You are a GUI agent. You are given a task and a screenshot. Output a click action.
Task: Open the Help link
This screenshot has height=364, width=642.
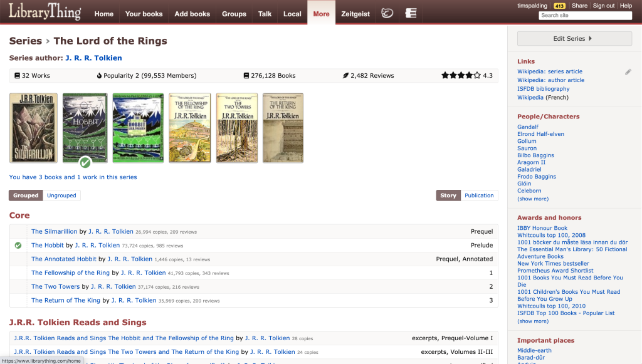click(x=626, y=6)
